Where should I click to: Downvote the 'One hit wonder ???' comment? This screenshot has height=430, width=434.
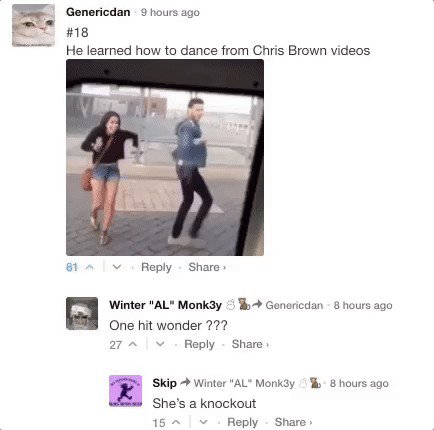(160, 344)
